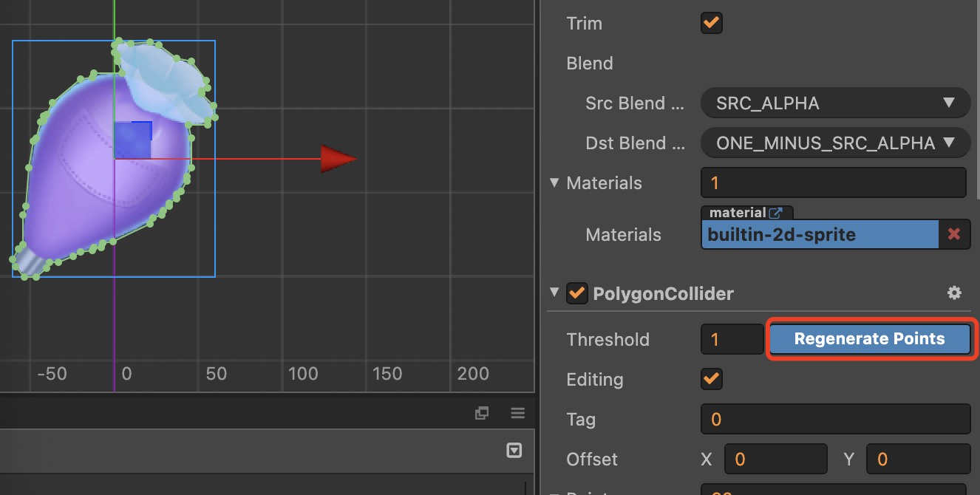The height and width of the screenshot is (495, 980).
Task: Open the Dst Blend ONE_MINUS_SRC_ALPHA dropdown
Action: click(x=834, y=143)
